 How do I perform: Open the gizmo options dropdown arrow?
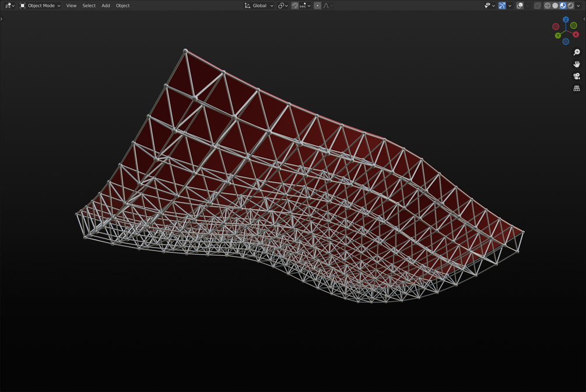[510, 6]
